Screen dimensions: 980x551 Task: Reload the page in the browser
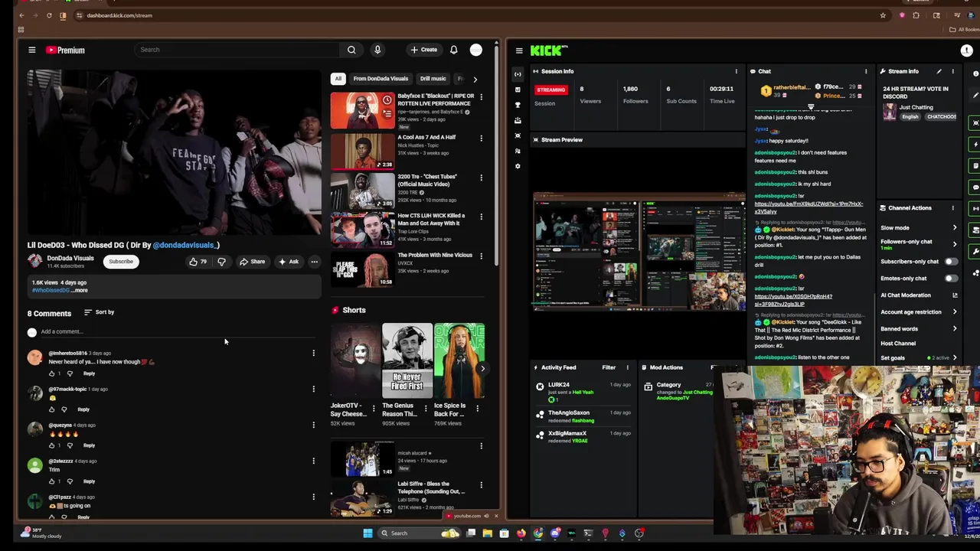coord(49,15)
